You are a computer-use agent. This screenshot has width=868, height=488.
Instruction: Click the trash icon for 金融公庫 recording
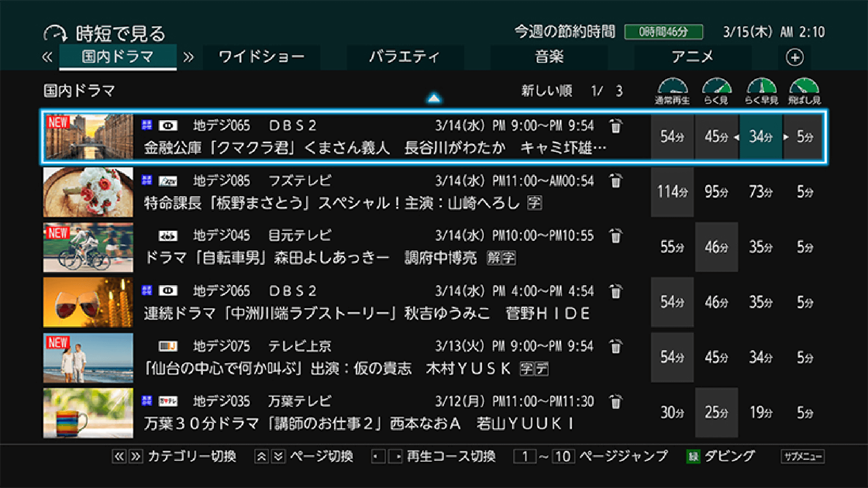click(x=615, y=126)
